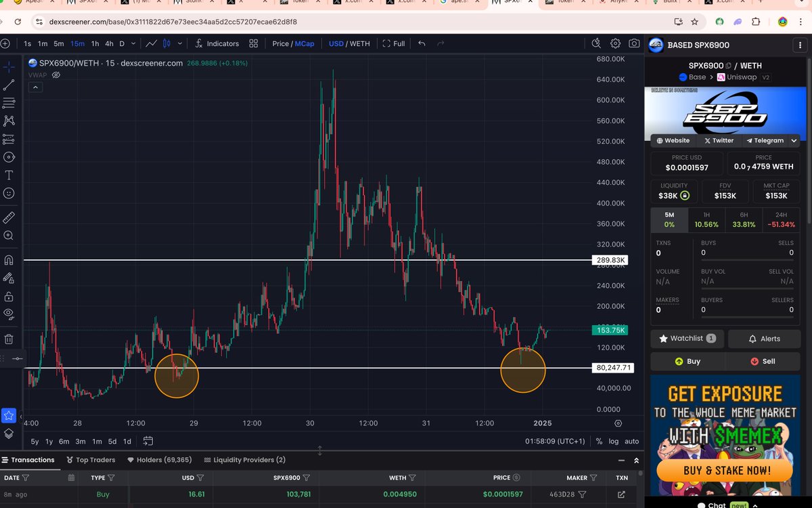Open the Indicators menu
The width and height of the screenshot is (812, 508).
pos(217,43)
